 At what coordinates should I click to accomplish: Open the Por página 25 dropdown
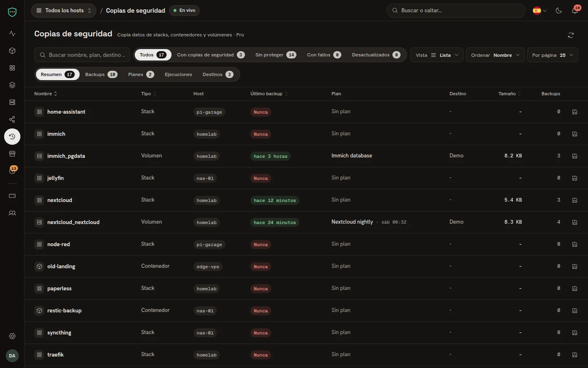552,55
